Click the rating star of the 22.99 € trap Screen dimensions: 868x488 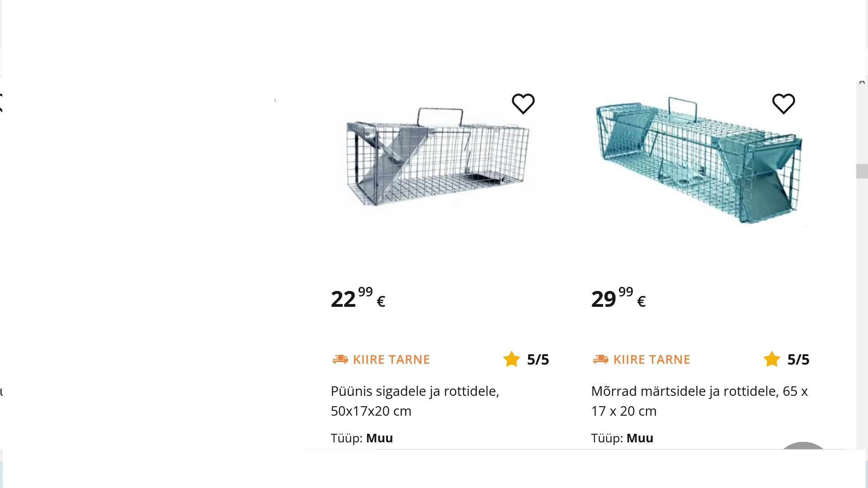click(512, 359)
